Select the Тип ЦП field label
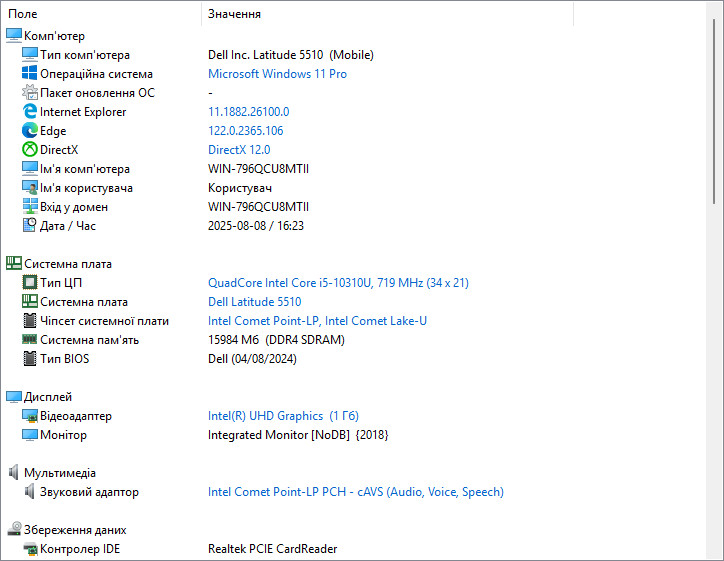Image resolution: width=724 pixels, height=561 pixels. click(x=61, y=283)
